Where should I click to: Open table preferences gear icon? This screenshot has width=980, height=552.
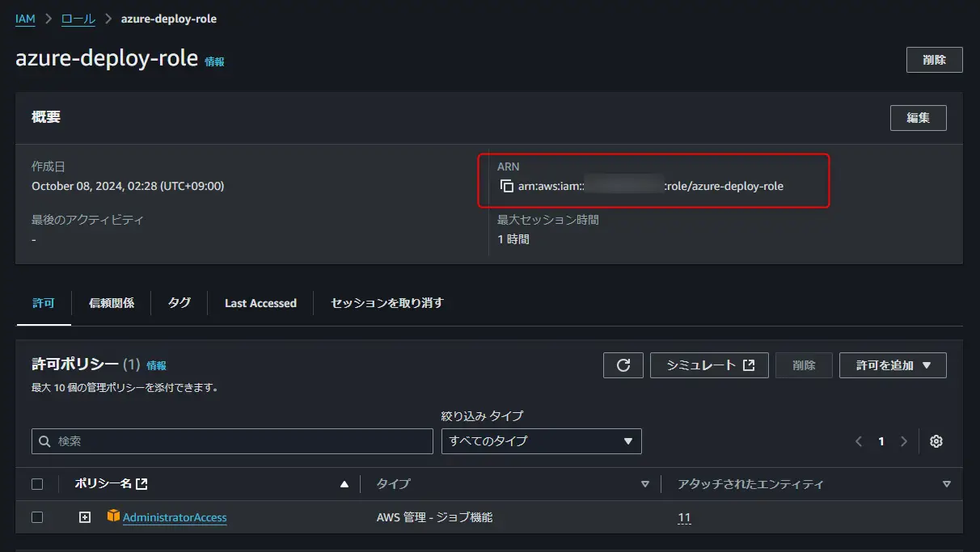[x=936, y=441]
